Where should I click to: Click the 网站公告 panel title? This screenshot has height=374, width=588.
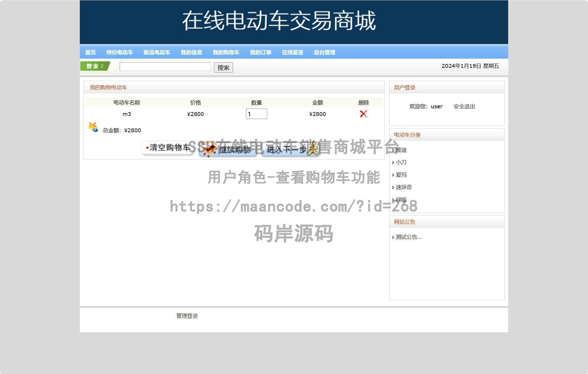405,222
